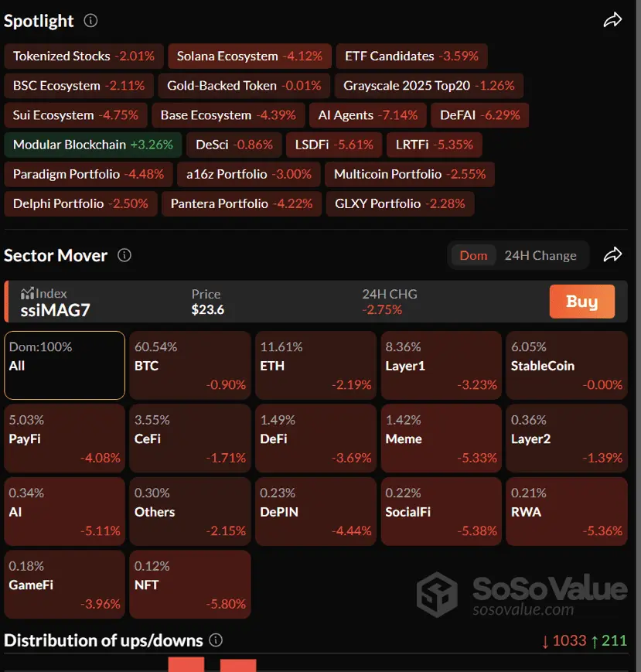Screen dimensions: 641x672
Task: Click the ssiMAG7 index chart icon
Action: click(x=28, y=293)
